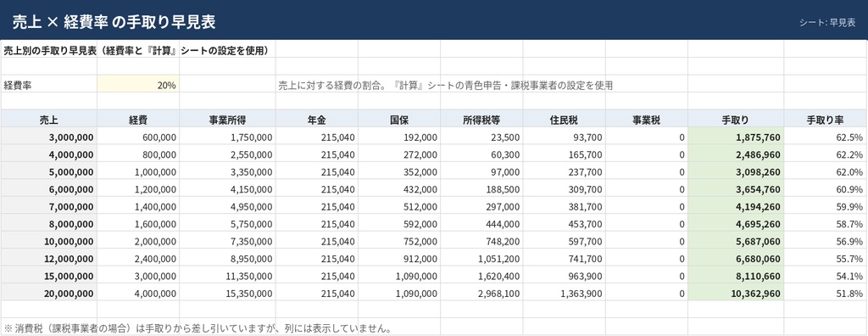Click the 売上 × 経費率 の手取り早見表 title

(x=114, y=22)
